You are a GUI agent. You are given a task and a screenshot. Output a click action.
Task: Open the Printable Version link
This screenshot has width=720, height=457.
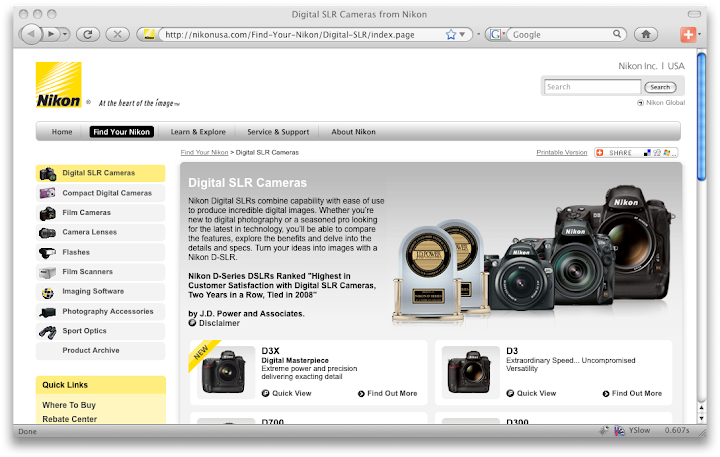[562, 152]
